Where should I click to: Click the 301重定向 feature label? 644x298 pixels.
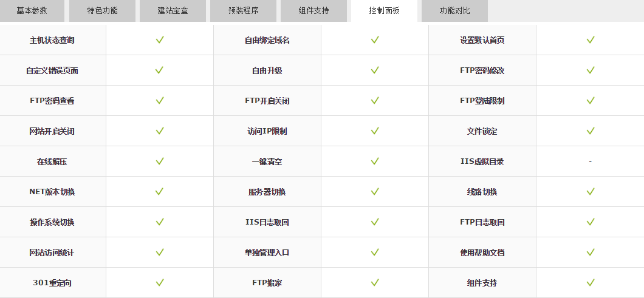pos(52,283)
